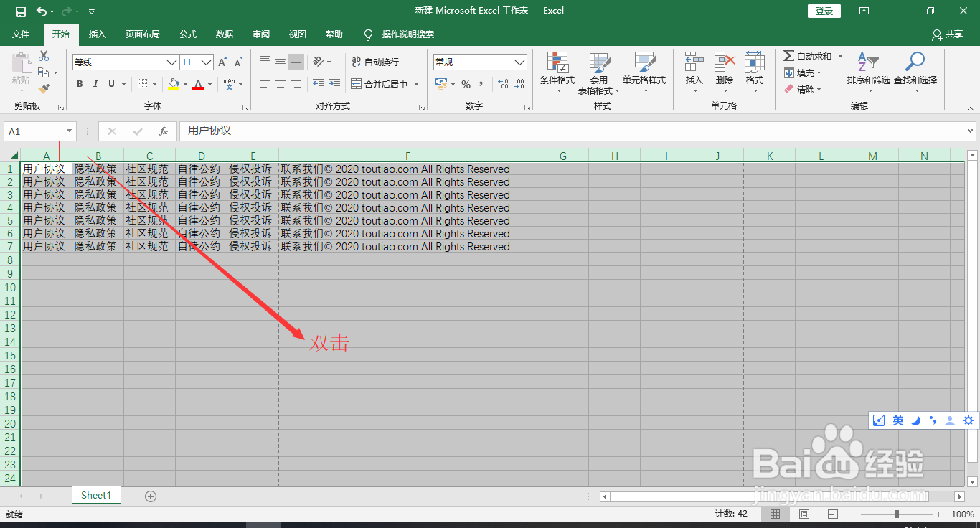980x528 pixels.
Task: Align cell text to the left
Action: [x=265, y=84]
